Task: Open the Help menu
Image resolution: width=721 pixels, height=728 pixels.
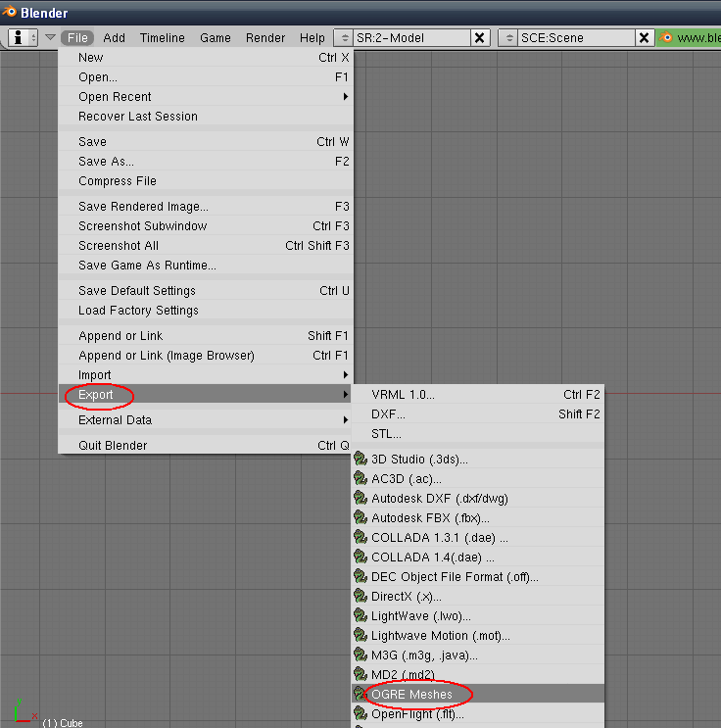Action: 312,37
